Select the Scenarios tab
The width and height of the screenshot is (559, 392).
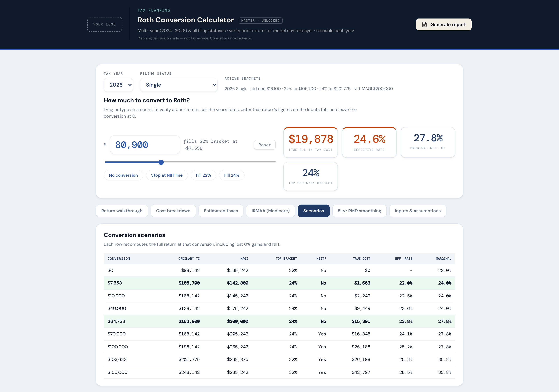coord(314,211)
